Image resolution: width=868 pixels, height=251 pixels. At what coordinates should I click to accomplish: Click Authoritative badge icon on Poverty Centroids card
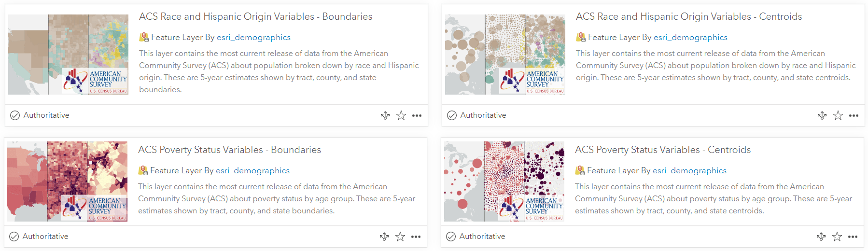pyautogui.click(x=451, y=237)
